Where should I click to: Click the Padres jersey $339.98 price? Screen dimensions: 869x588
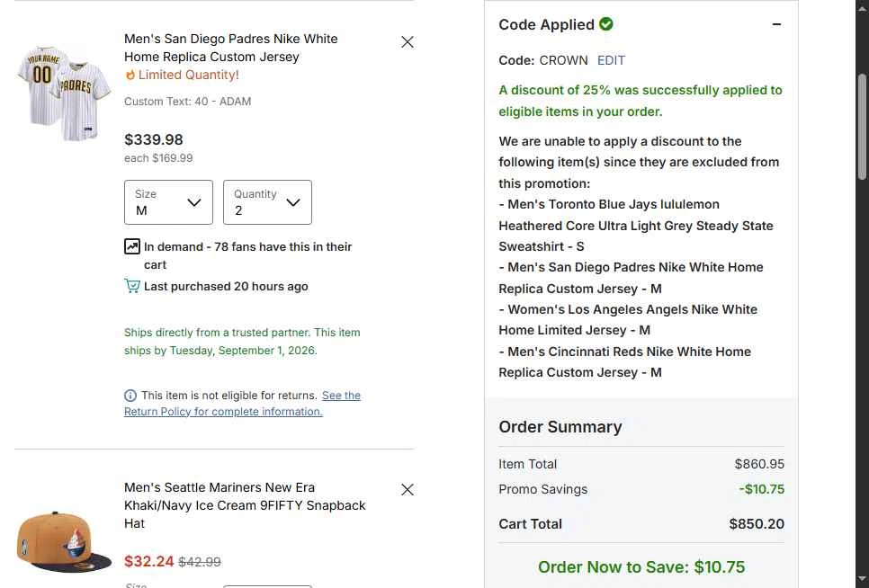click(154, 139)
